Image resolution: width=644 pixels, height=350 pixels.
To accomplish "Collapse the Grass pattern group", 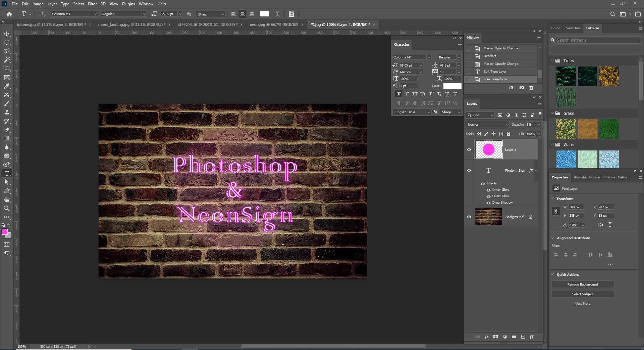I will (x=552, y=114).
